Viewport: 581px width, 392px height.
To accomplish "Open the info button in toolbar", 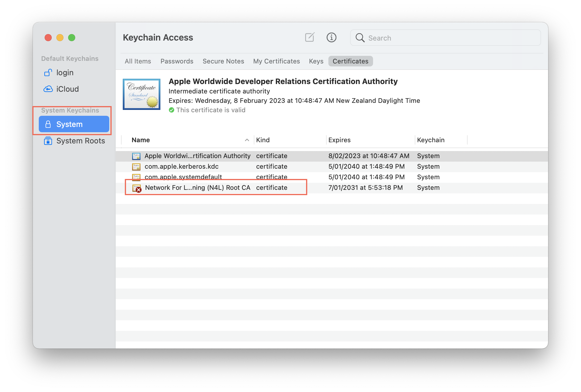I will 331,37.
